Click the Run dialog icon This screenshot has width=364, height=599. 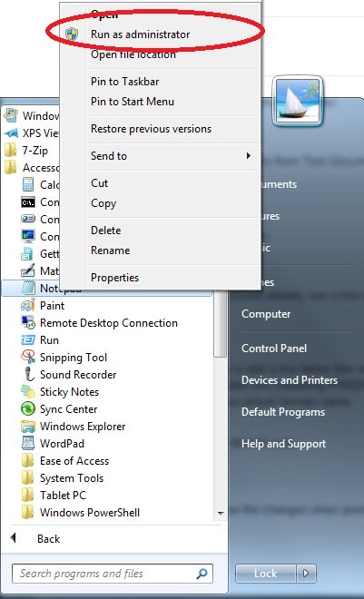[28, 340]
